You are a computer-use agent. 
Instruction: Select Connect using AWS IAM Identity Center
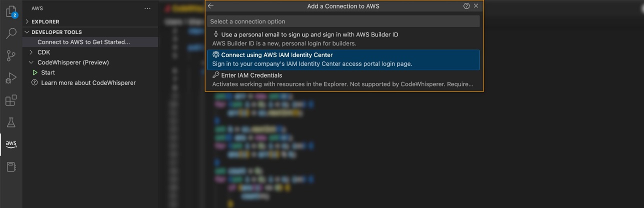point(343,59)
